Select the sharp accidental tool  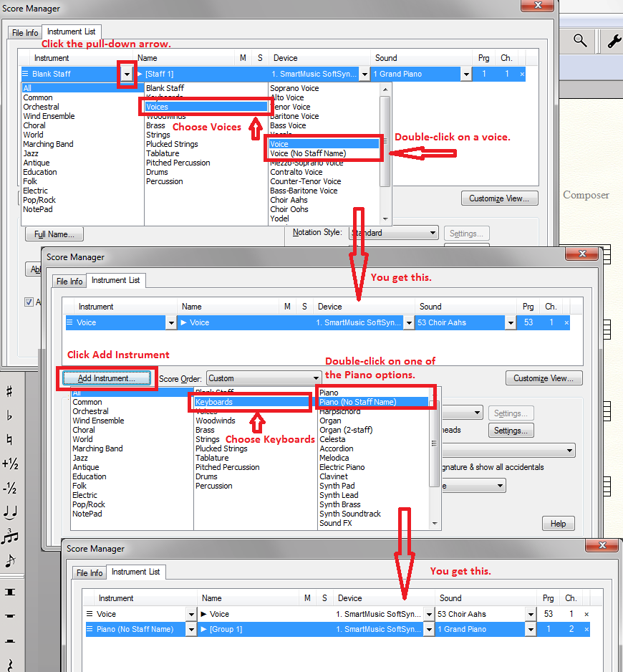point(9,391)
